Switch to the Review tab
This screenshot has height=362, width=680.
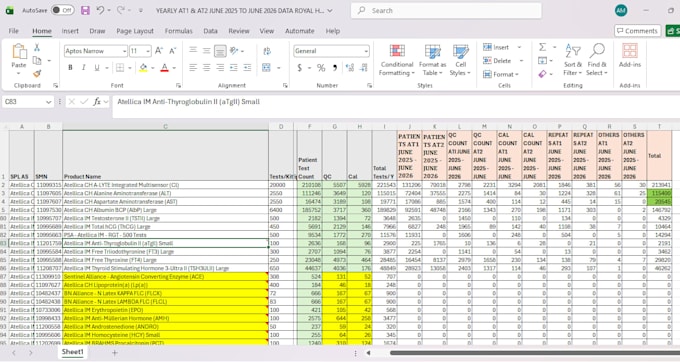(x=239, y=31)
